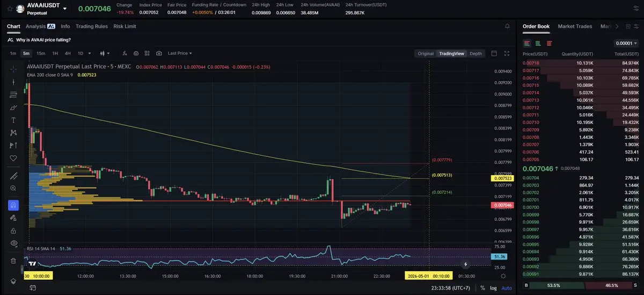
Task: Toggle hide all drawings eye icon
Action: click(13, 244)
